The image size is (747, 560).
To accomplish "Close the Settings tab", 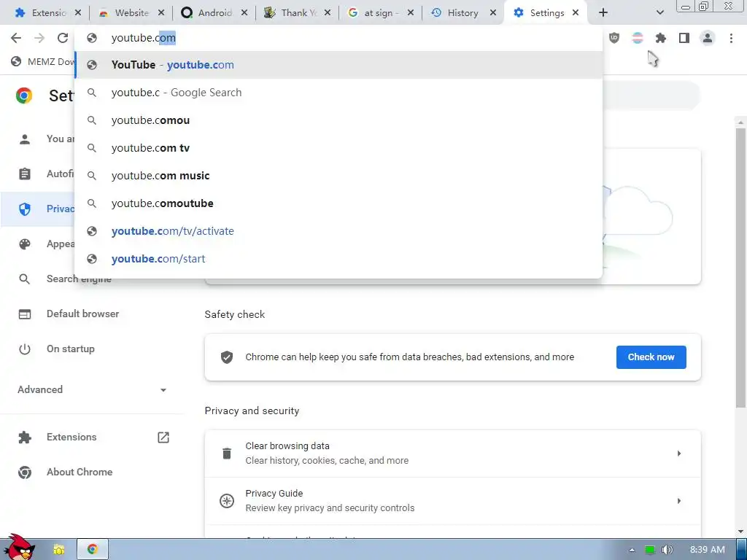I will [x=576, y=13].
